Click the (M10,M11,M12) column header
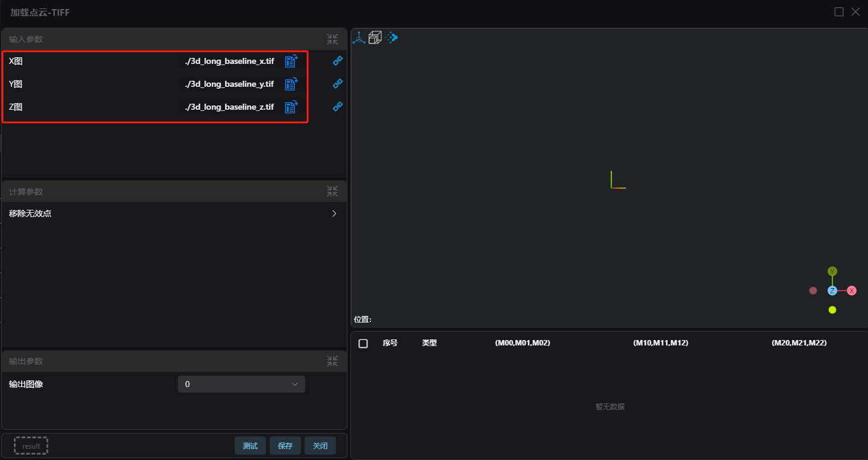 tap(661, 343)
